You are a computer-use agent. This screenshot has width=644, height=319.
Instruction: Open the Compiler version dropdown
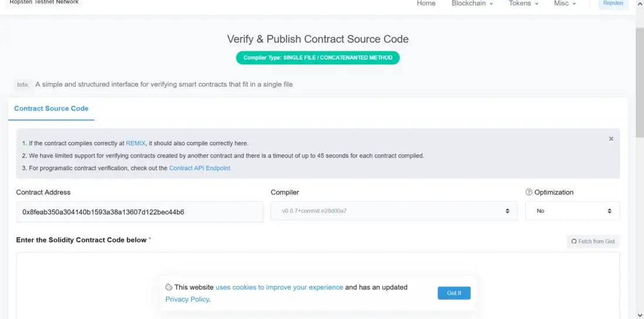pyautogui.click(x=393, y=211)
